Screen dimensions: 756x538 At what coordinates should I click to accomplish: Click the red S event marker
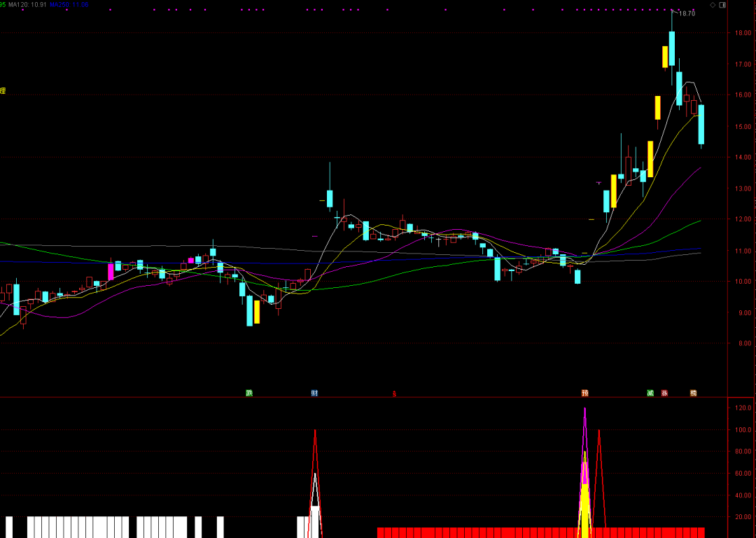(x=394, y=394)
